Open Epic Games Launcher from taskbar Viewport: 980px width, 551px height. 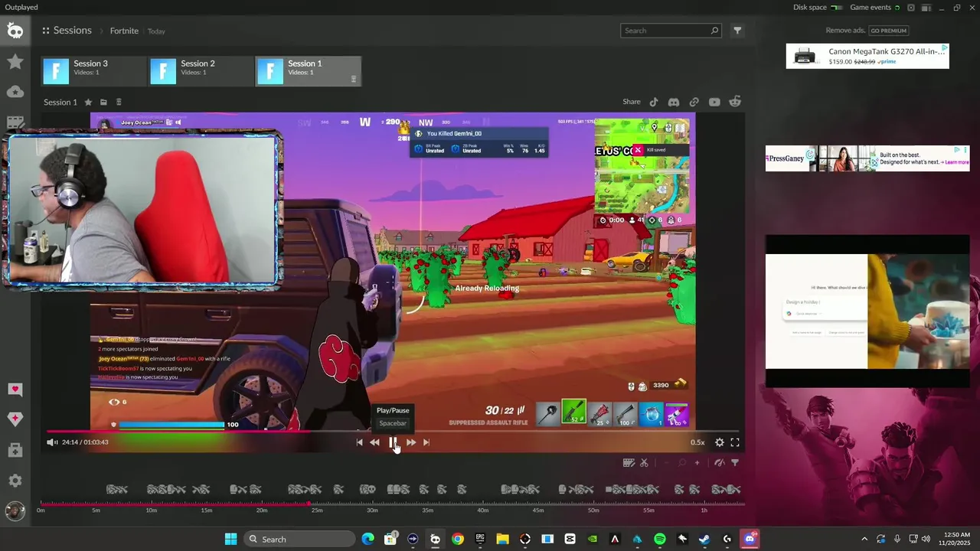[x=480, y=540]
